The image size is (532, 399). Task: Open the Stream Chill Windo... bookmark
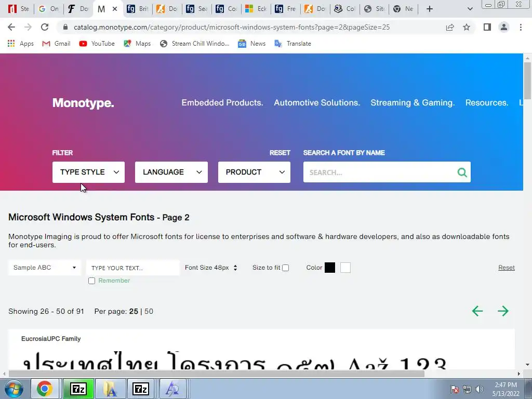coord(194,44)
